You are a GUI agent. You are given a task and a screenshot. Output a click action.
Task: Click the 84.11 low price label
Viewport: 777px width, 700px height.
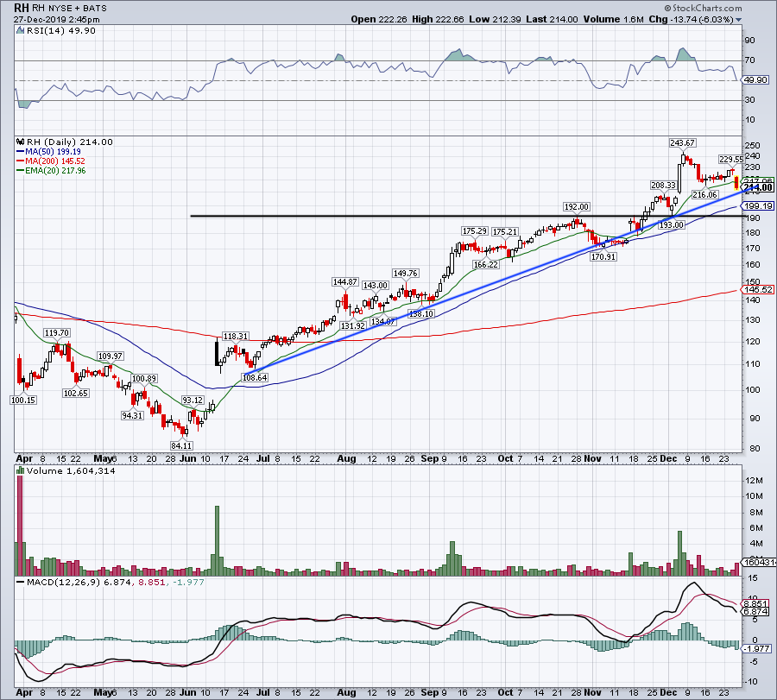pyautogui.click(x=181, y=445)
